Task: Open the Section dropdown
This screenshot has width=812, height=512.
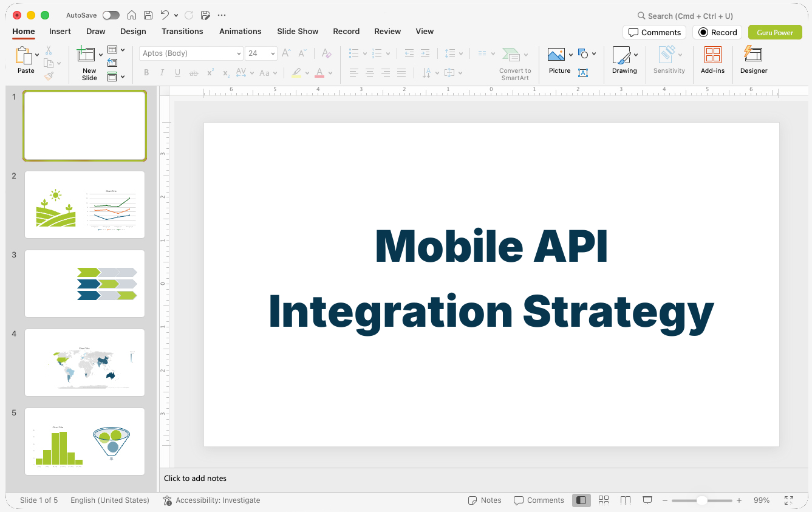Action: [x=116, y=77]
